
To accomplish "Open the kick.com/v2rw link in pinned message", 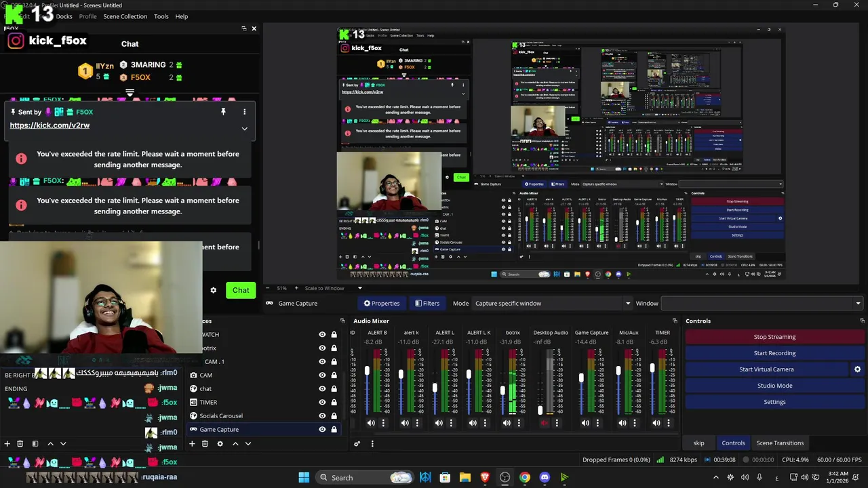I will coord(50,125).
